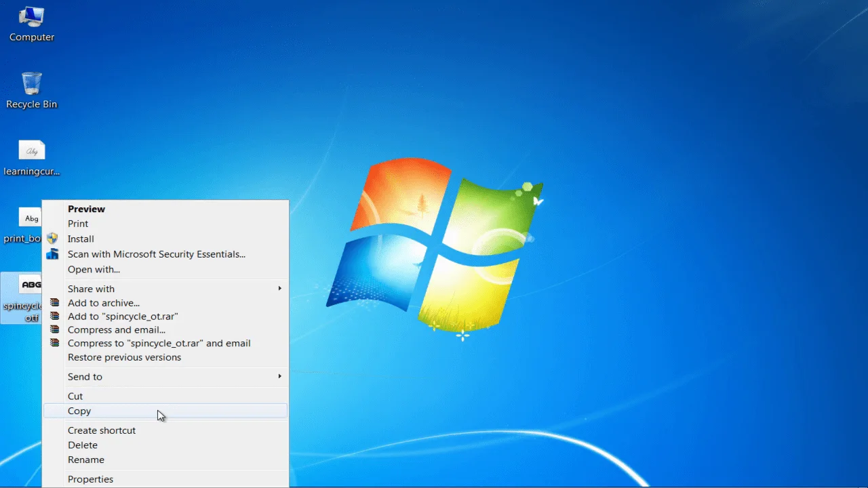
Task: Expand the Share with submenu arrow
Action: 279,289
